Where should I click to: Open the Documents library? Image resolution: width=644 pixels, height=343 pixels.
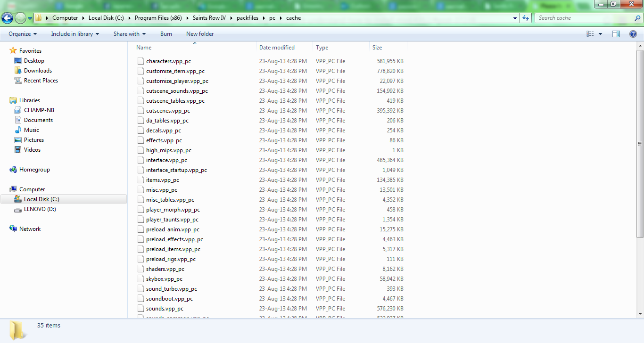(x=38, y=120)
